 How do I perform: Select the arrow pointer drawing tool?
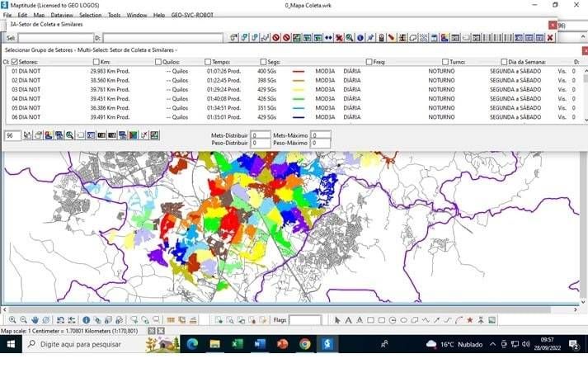coord(337,320)
